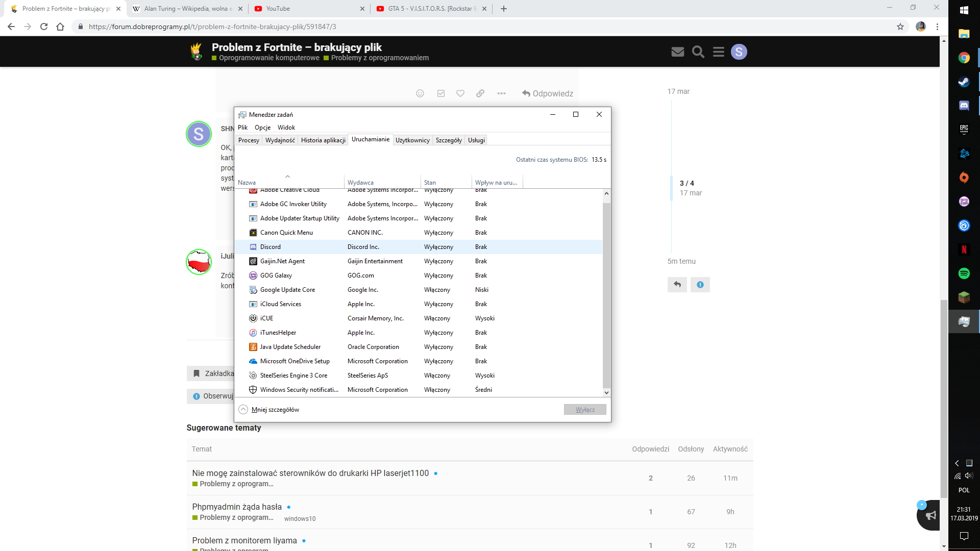Viewport: 980px width, 551px height.
Task: Open Plik menu in Task Manager
Action: pos(242,128)
